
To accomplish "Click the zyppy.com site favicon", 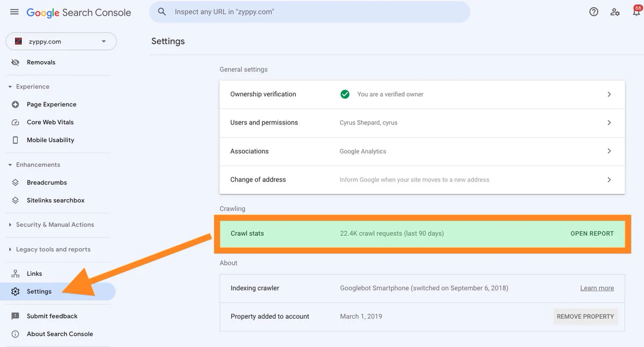I will [18, 41].
